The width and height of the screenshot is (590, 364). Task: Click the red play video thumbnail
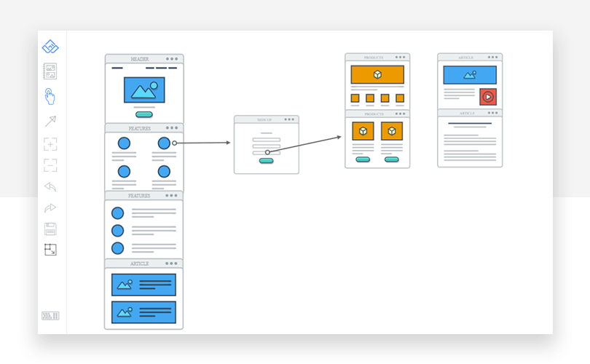[x=488, y=97]
